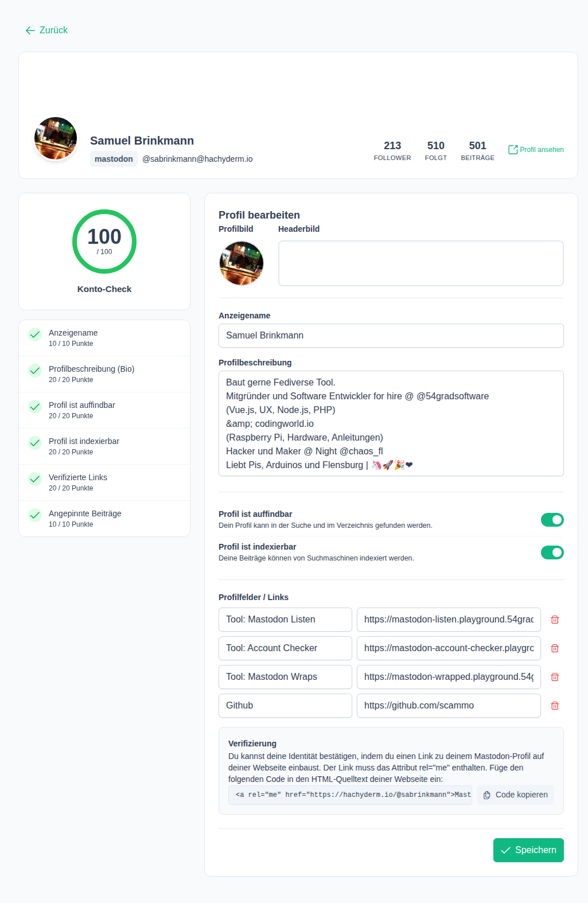Viewport: 588px width, 903px height.
Task: Click into the Profilbeschreibung text area
Action: click(x=391, y=423)
